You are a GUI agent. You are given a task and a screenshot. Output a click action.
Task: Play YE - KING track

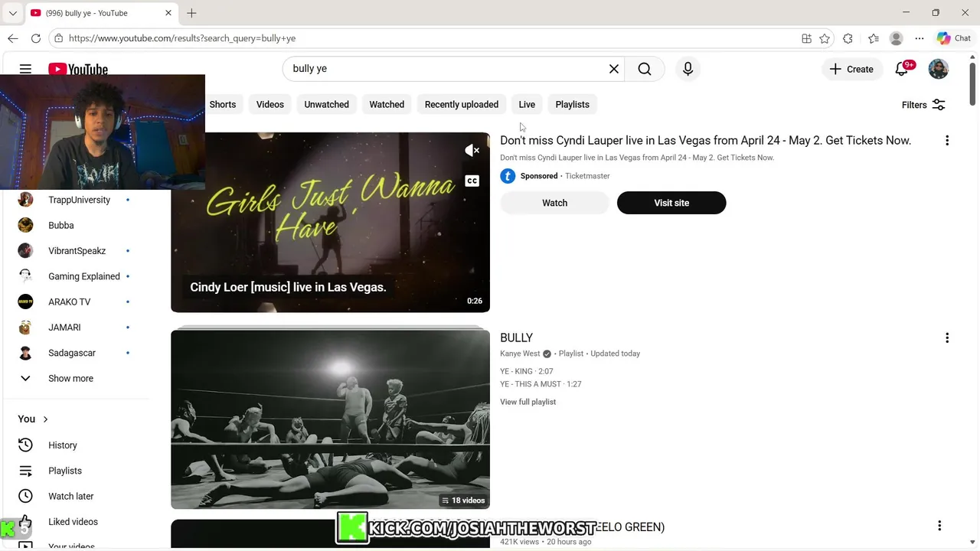[x=527, y=371]
